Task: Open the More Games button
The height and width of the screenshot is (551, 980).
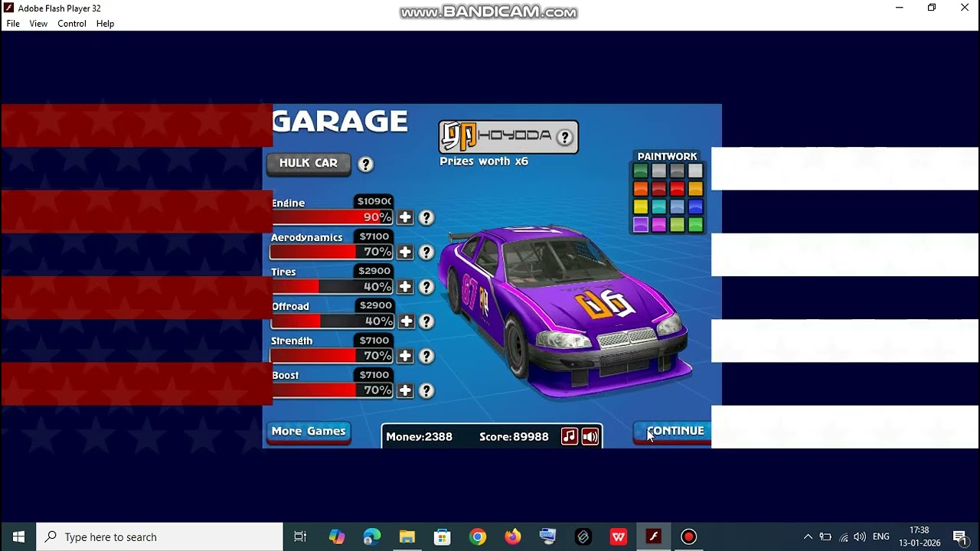Action: 309,432
